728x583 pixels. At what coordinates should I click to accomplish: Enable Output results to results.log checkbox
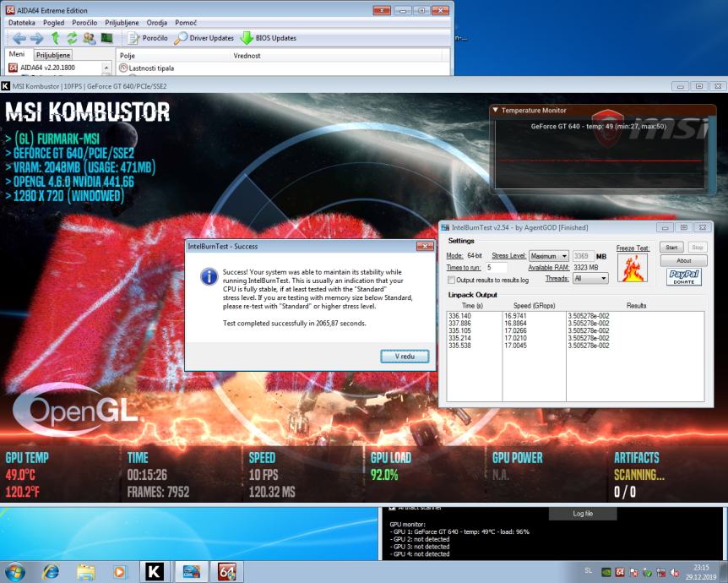tap(451, 280)
